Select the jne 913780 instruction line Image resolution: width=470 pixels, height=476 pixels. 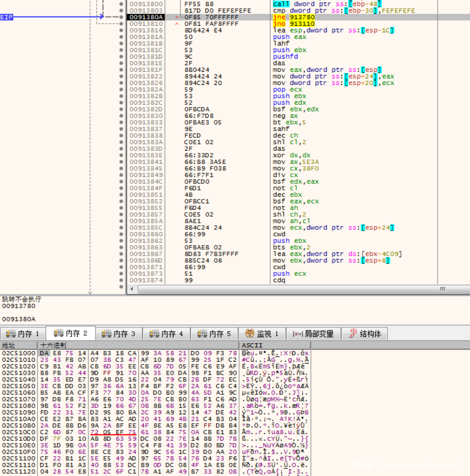pos(293,18)
